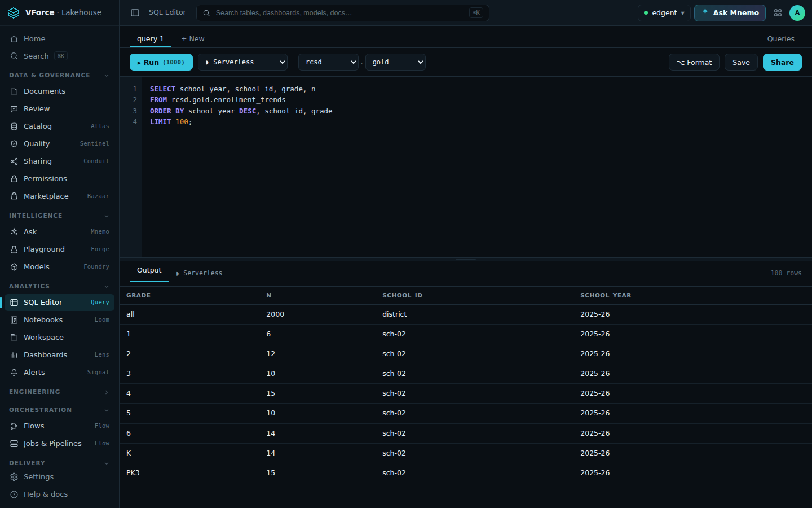Expand Engineering section

tap(59, 392)
